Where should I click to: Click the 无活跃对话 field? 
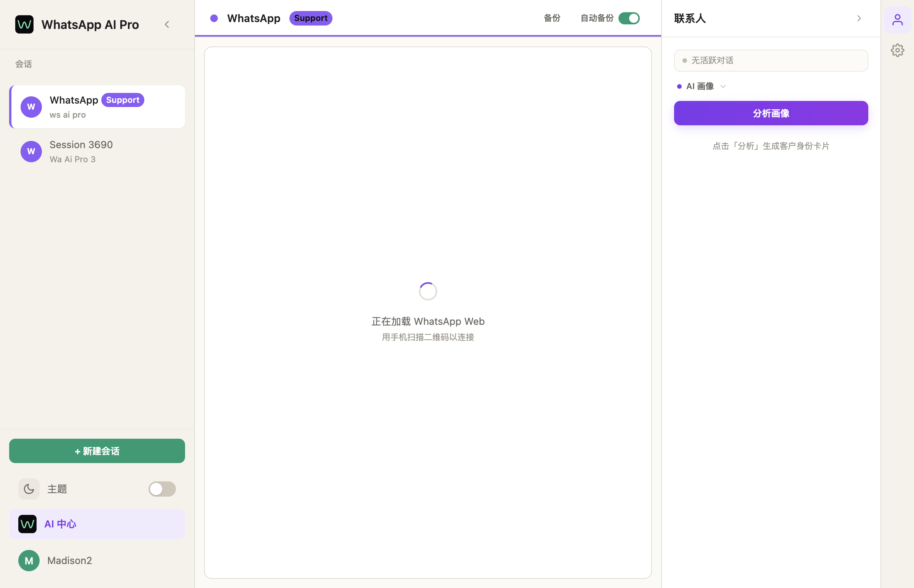[771, 60]
